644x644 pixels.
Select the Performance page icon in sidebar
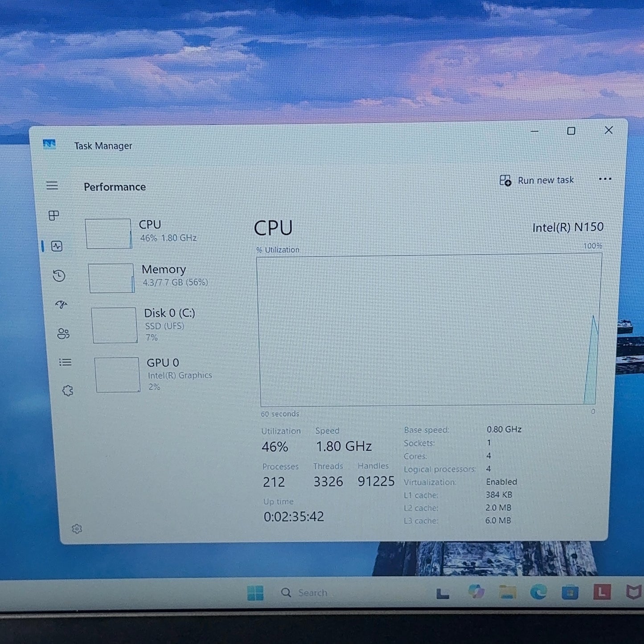(x=57, y=246)
